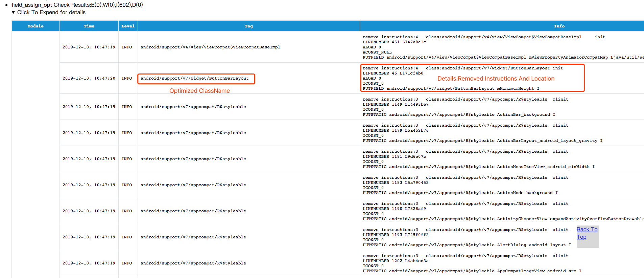Image resolution: width=644 pixels, height=278 pixels.
Task: Click the timestamp 2019-12-10, 10:47:20
Action: 89,78
